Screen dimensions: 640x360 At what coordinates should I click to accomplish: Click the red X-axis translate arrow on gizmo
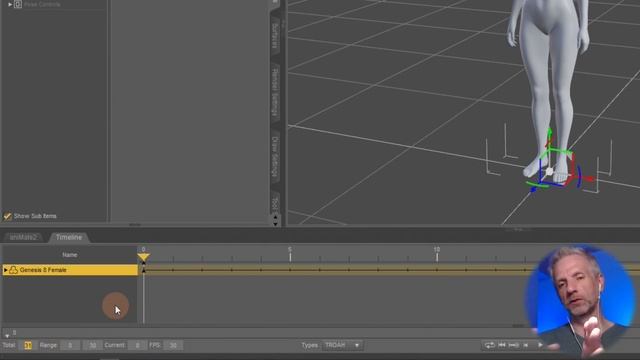point(589,179)
